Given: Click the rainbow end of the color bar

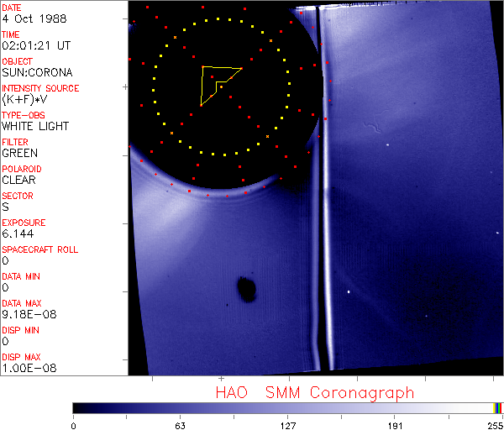Looking at the screenshot, I should tap(498, 407).
